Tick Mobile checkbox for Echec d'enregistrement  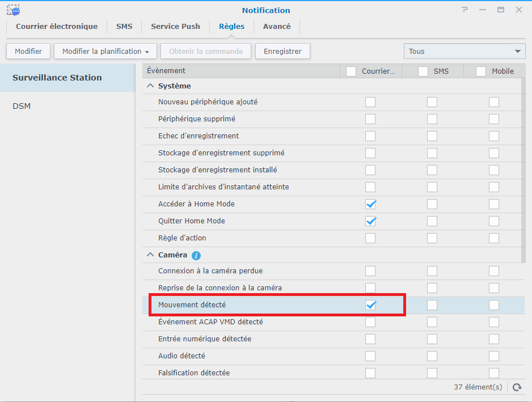[494, 136]
